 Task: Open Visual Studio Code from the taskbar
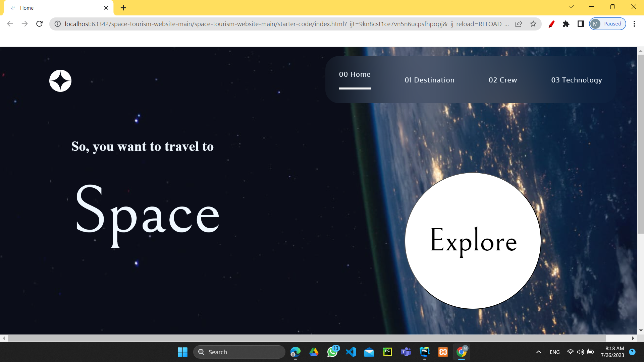point(351,352)
